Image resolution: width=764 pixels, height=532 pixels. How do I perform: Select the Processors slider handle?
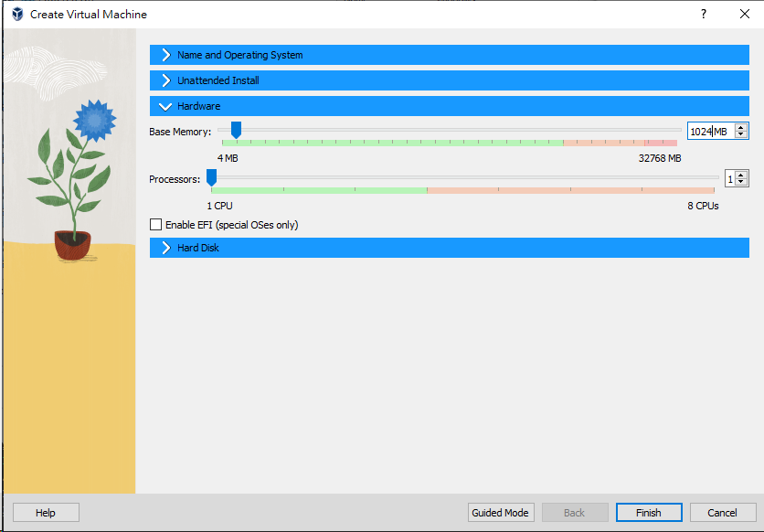click(x=211, y=178)
